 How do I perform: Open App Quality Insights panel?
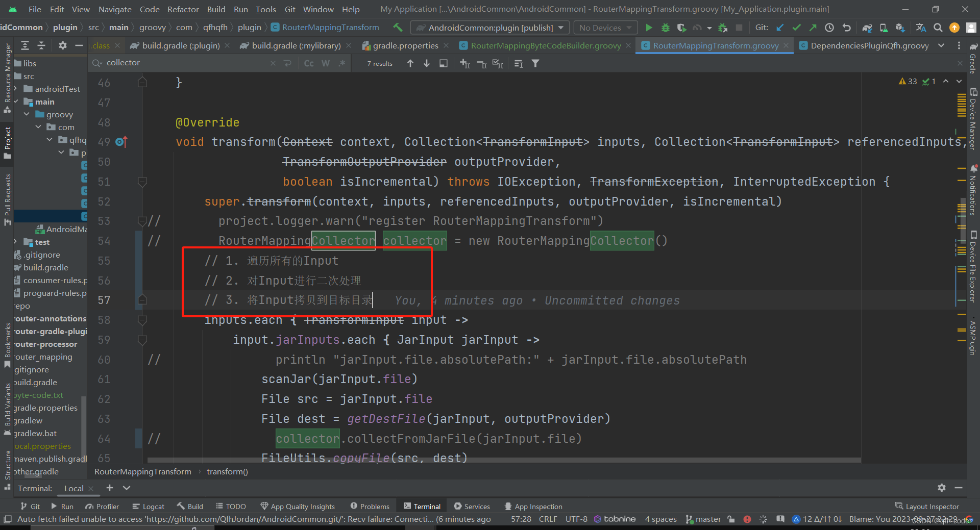point(298,506)
